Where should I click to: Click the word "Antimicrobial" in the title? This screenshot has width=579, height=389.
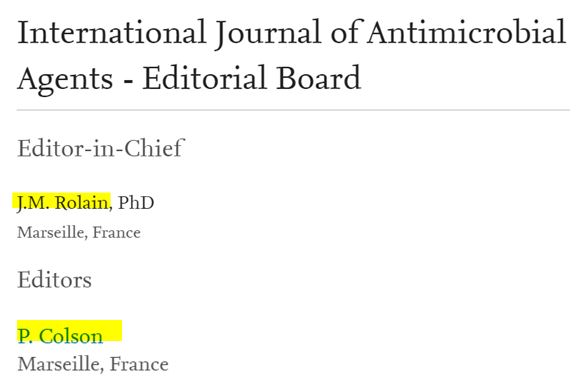466,33
